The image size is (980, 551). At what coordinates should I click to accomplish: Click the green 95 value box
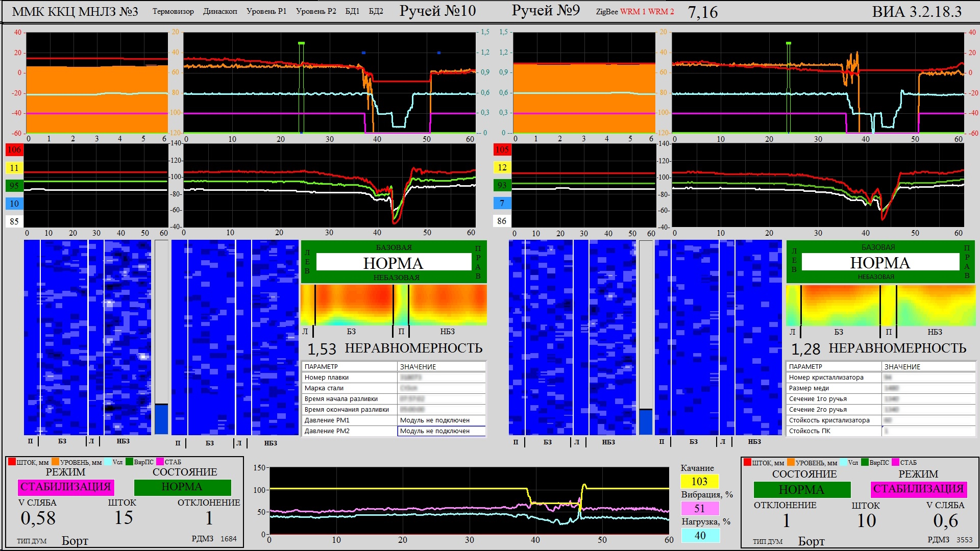14,186
